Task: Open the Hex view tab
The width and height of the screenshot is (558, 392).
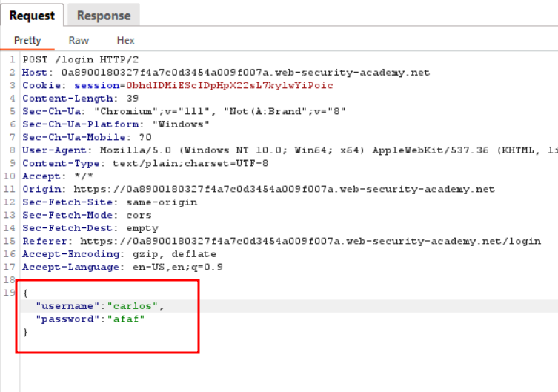Action: 126,41
